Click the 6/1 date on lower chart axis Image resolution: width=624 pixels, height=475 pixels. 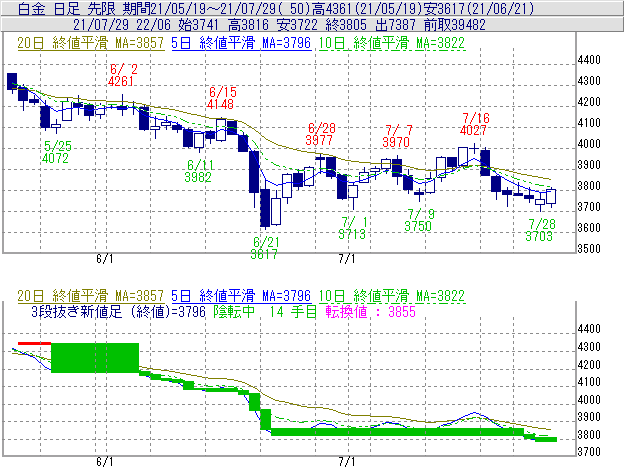tap(105, 462)
